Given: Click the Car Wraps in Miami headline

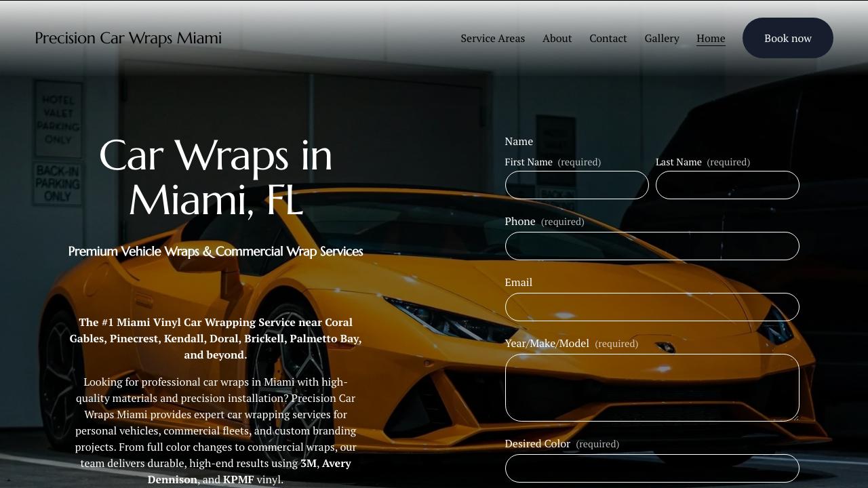Looking at the screenshot, I should coord(216,178).
